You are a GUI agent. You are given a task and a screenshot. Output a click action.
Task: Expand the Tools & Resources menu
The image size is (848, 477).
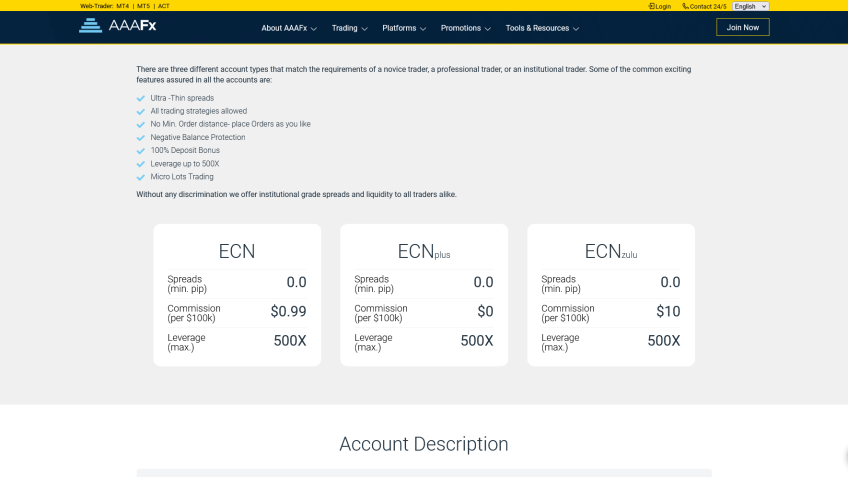tap(542, 28)
